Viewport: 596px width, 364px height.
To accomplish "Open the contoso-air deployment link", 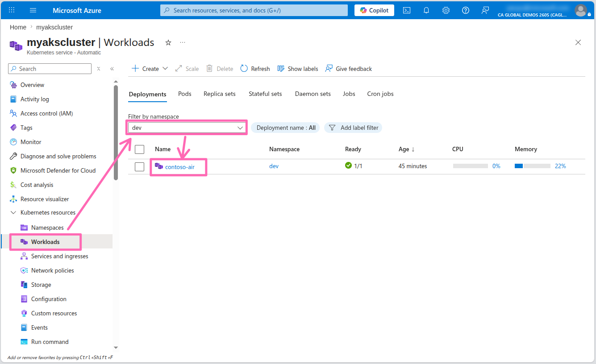I will pyautogui.click(x=180, y=167).
